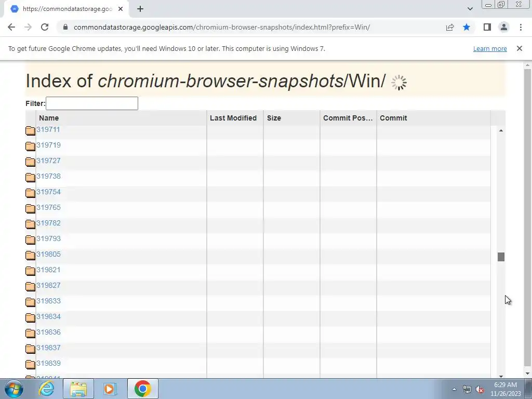Open folder link 319754
This screenshot has height=399, width=532.
(x=48, y=192)
